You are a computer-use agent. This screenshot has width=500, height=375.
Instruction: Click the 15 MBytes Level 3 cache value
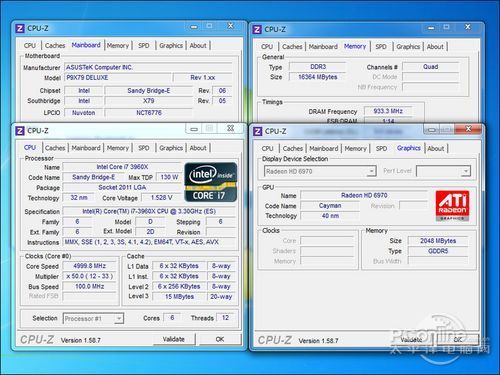tap(179, 297)
